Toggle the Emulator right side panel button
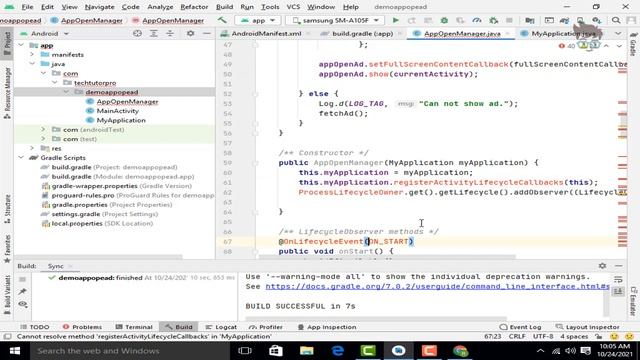Image resolution: width=640 pixels, height=360 pixels. 633,301
